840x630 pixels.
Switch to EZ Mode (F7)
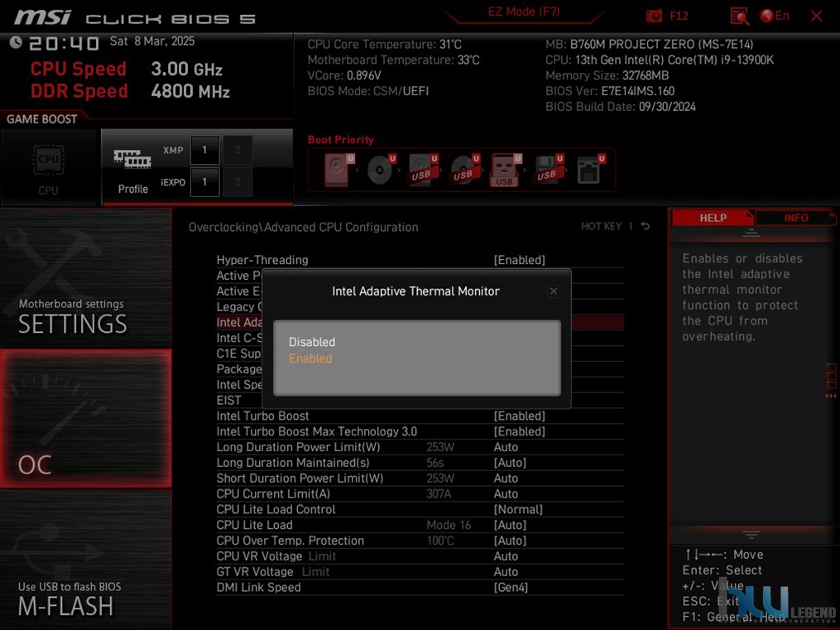[x=523, y=12]
